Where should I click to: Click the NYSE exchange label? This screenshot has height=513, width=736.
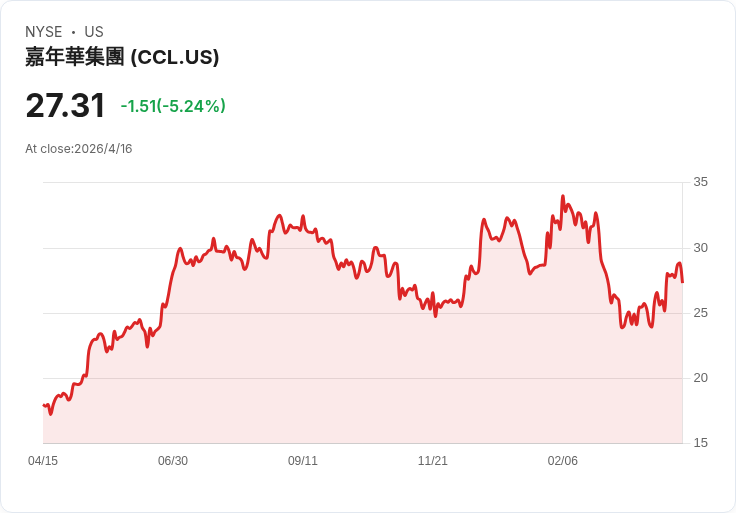coord(44,32)
